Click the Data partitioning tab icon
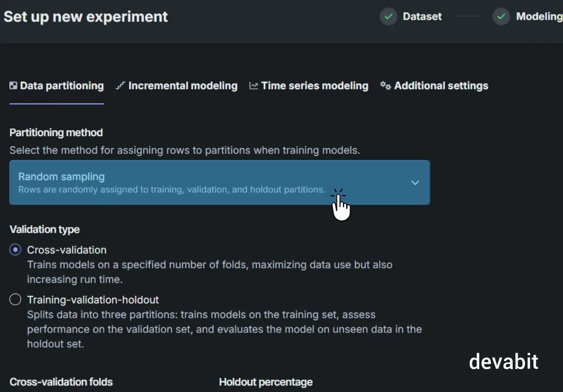This screenshot has height=392, width=563. (x=14, y=86)
